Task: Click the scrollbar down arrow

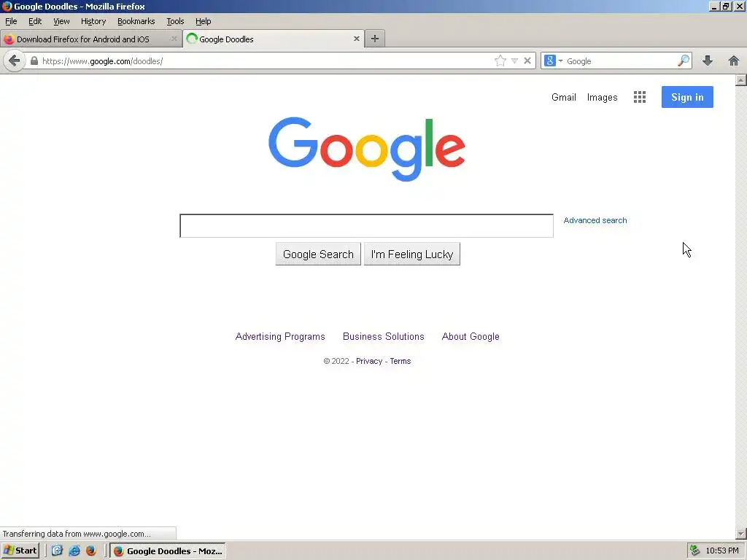Action: [741, 534]
